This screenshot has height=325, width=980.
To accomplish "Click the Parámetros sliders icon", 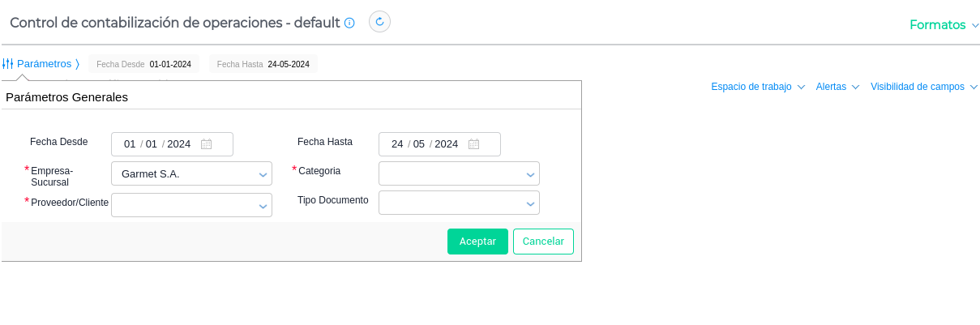I will pyautogui.click(x=7, y=63).
